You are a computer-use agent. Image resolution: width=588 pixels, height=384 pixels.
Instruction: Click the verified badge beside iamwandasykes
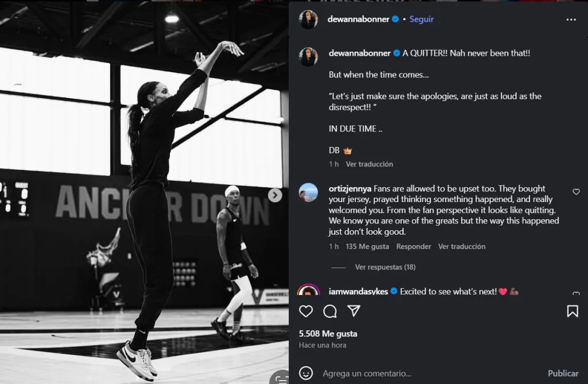[x=393, y=291]
